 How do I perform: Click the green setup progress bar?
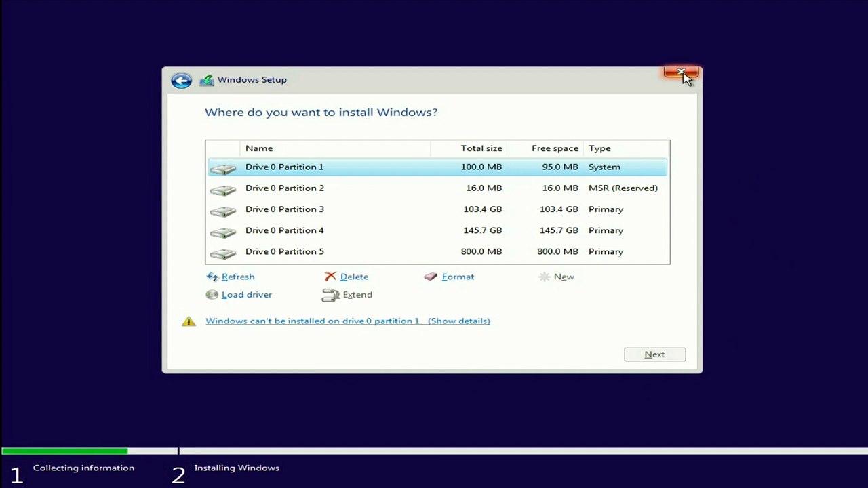(x=64, y=451)
